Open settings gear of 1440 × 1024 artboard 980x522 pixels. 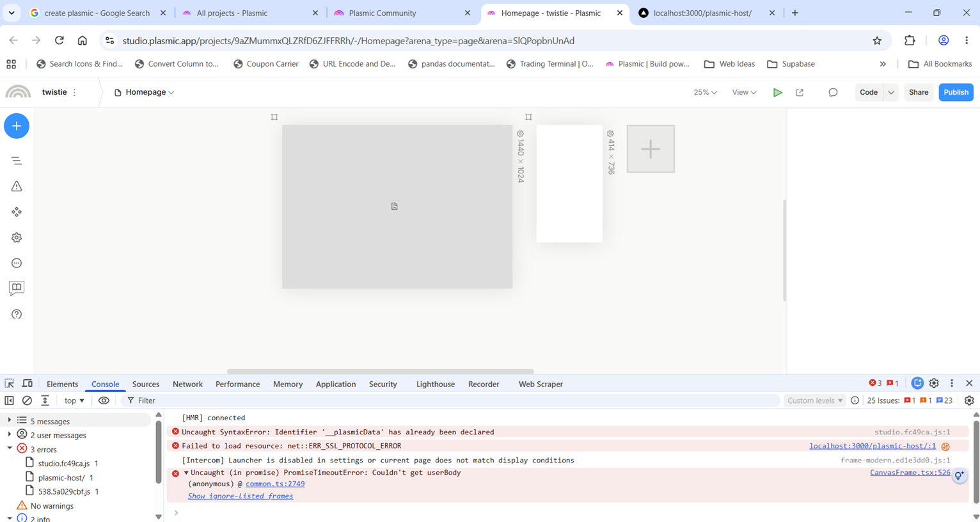[x=520, y=134]
